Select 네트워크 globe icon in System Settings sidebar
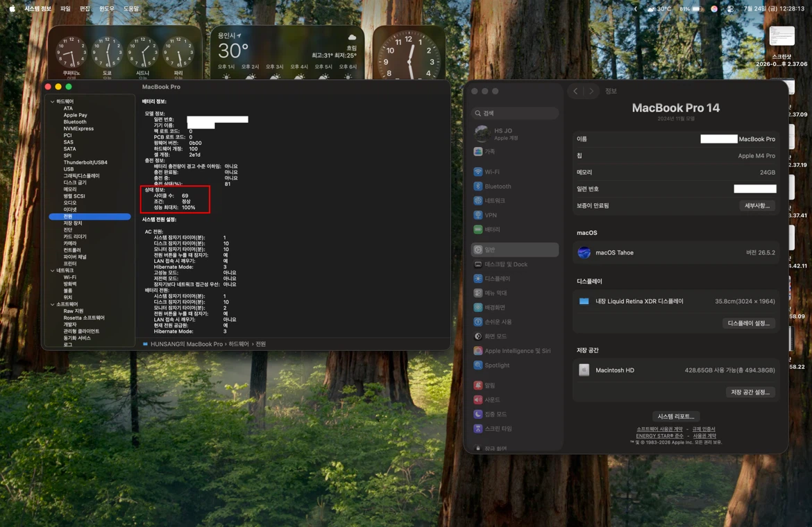The image size is (812, 527). (x=478, y=200)
